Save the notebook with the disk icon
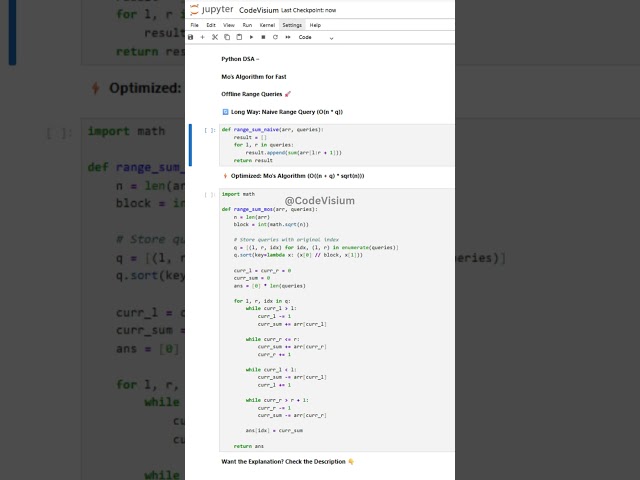Viewport: 640px width, 480px height. [x=191, y=37]
